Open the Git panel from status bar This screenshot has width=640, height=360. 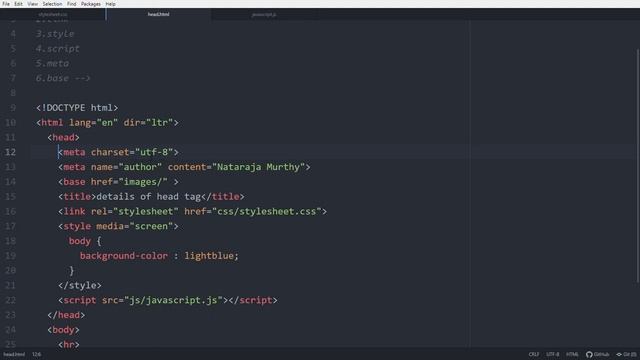point(626,354)
